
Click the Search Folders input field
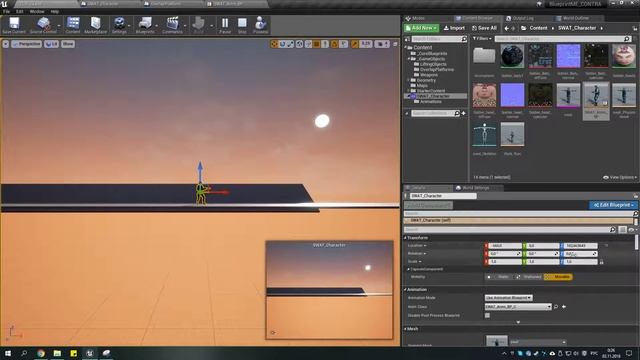[x=439, y=39]
